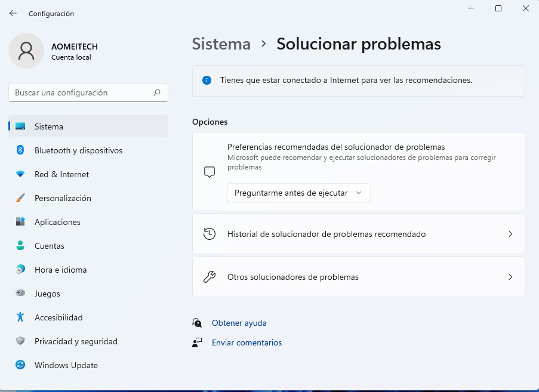Expand Historial de solucionador de problemas recomendado
The image size is (539, 392).
coord(510,234)
